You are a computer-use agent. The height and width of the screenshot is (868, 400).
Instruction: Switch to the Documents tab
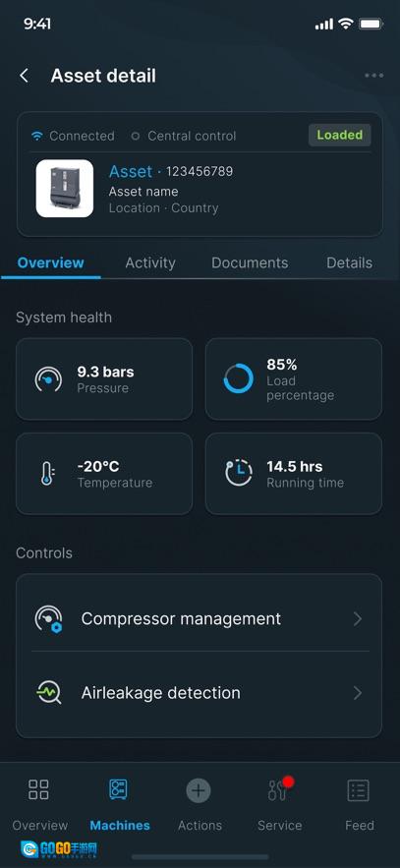coord(250,262)
